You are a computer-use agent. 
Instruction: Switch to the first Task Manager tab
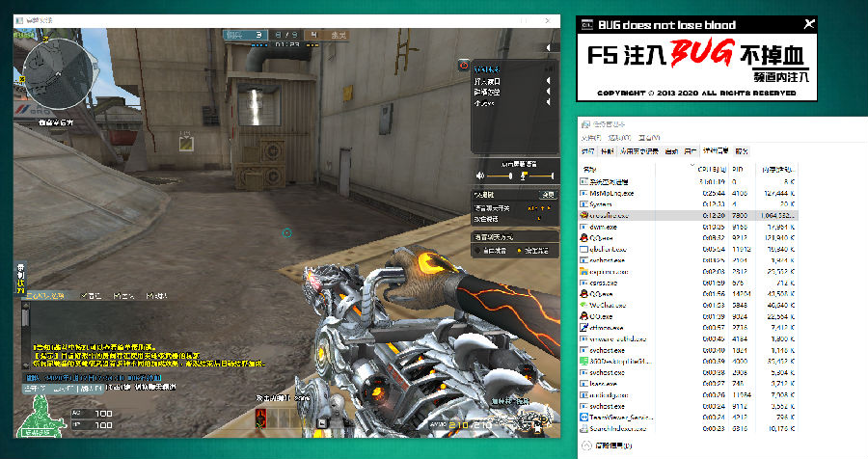[587, 151]
